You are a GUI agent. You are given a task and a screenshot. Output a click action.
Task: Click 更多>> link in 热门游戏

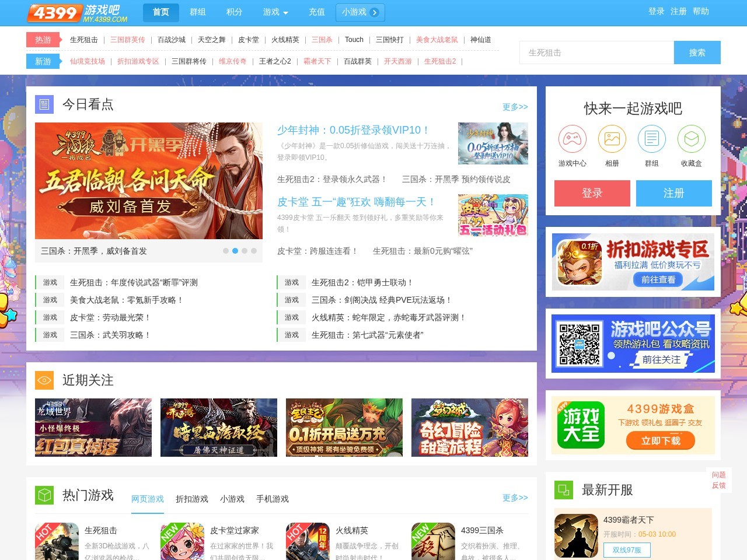[515, 498]
